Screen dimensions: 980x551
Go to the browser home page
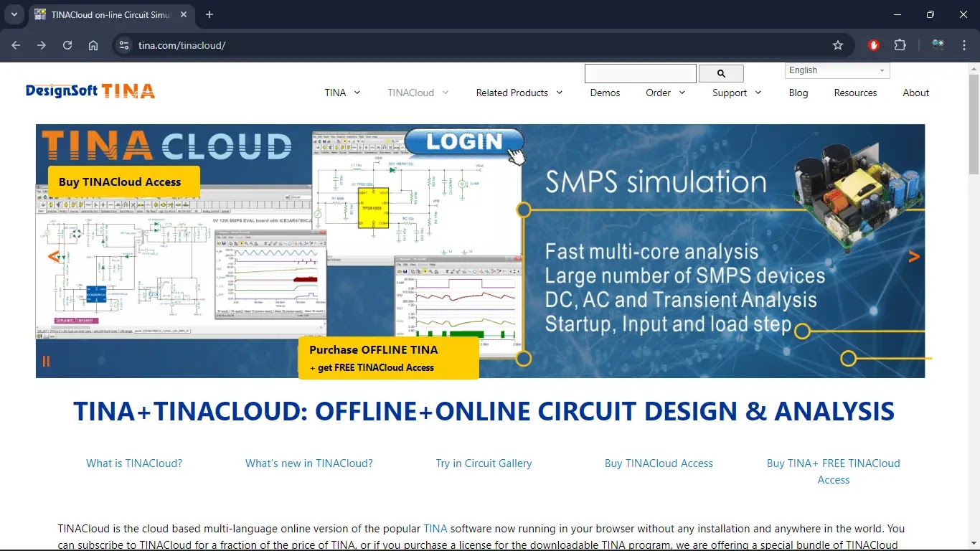coord(93,45)
